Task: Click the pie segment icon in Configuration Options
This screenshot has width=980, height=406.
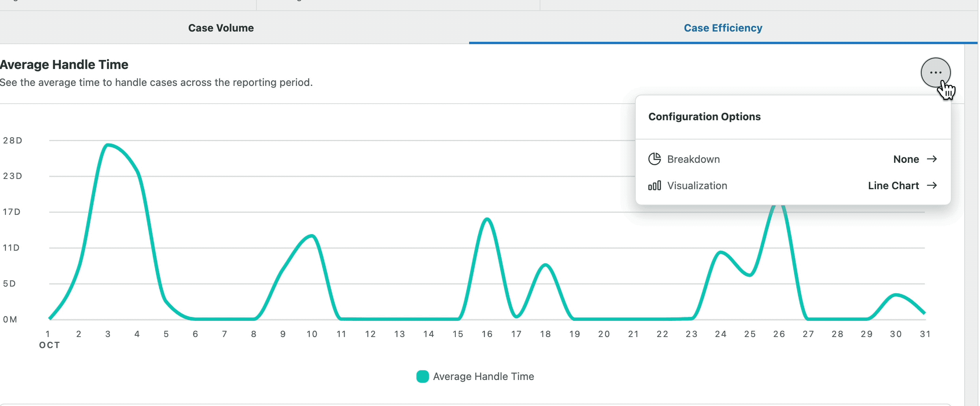Action: pyautogui.click(x=655, y=159)
